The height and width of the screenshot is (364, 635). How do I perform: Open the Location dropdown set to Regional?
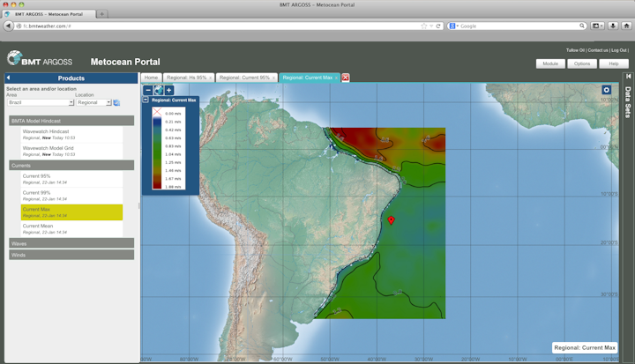coord(93,103)
